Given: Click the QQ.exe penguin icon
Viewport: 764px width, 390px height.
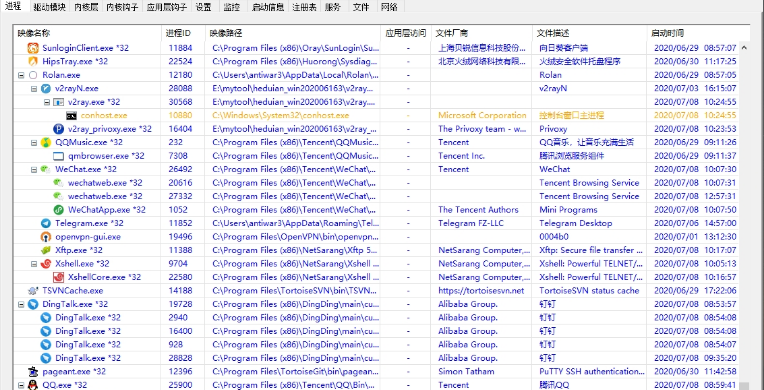Looking at the screenshot, I should point(33,385).
